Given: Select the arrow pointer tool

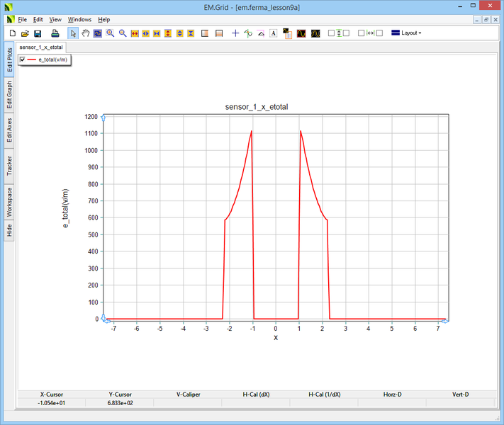Looking at the screenshot, I should click(x=73, y=33).
